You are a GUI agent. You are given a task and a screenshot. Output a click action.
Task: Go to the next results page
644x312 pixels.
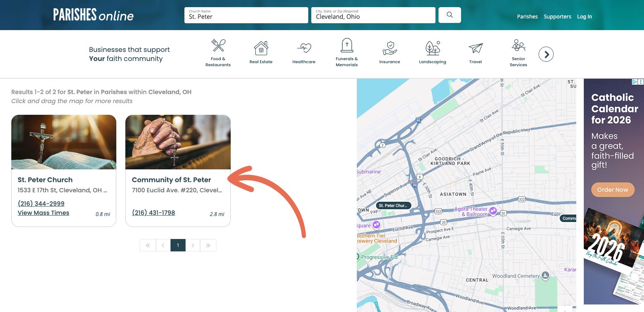[193, 245]
